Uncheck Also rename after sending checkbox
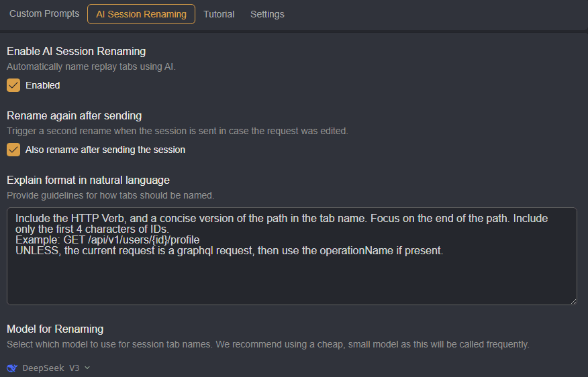Viewport: 588px width, 377px height. point(13,150)
